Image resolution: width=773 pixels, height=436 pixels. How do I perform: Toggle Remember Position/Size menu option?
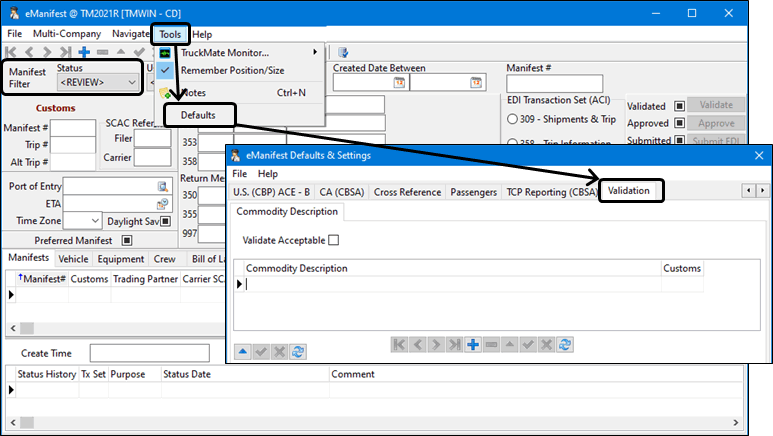pos(232,71)
